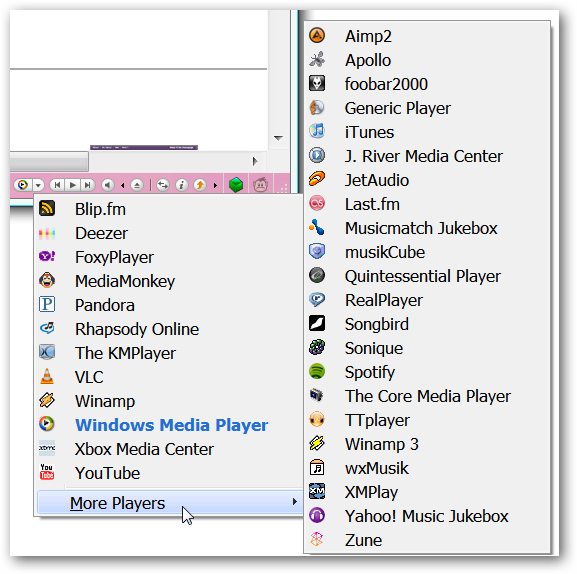Click the iTunes music note icon

pyautogui.click(x=316, y=131)
